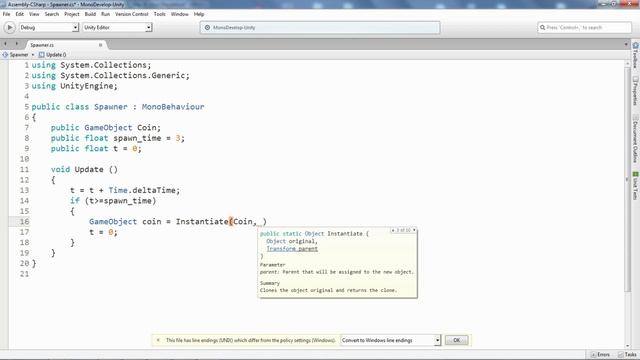The width and height of the screenshot is (640, 360).
Task: Go to the next document tab arrow
Action: point(16,44)
